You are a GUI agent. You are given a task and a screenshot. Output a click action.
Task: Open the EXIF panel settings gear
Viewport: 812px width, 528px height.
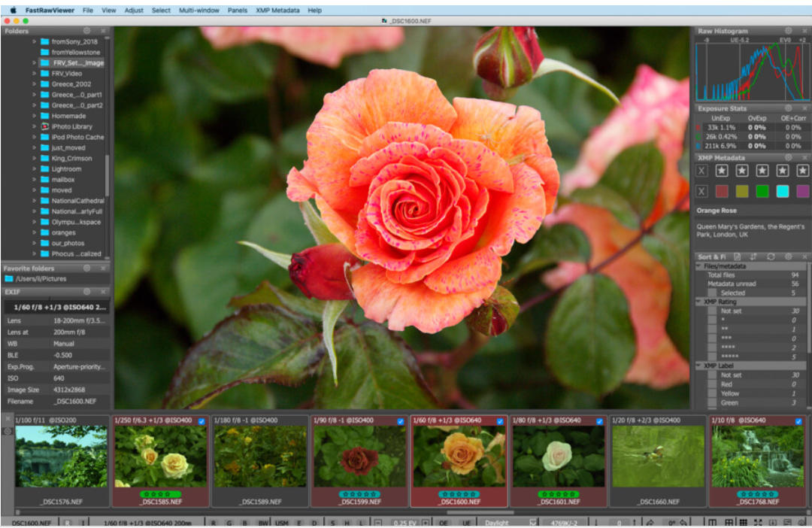click(x=87, y=292)
